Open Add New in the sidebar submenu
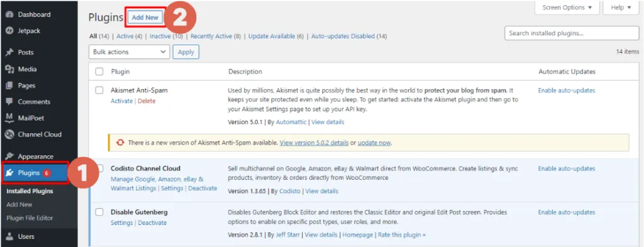Viewport: 644px width, 247px height. click(19, 204)
